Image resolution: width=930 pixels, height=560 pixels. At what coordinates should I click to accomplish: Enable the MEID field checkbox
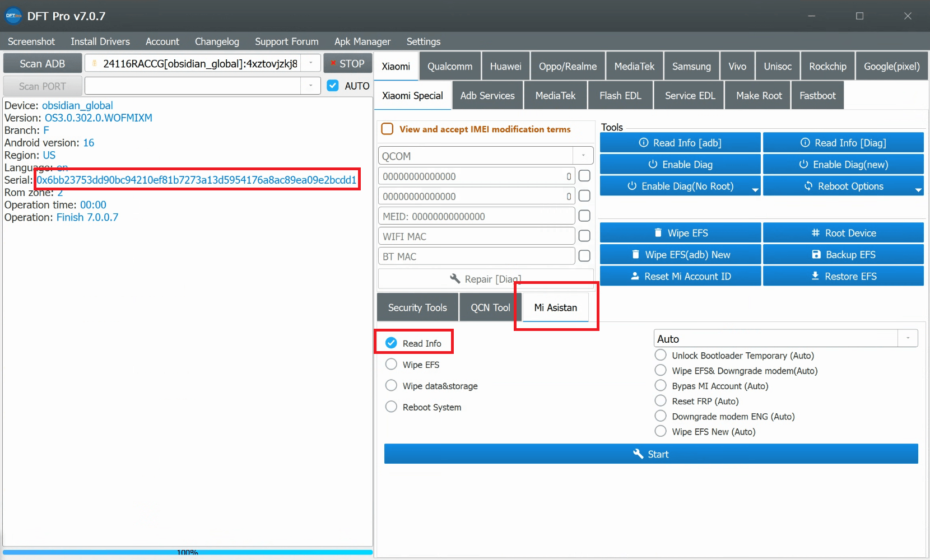(x=584, y=216)
